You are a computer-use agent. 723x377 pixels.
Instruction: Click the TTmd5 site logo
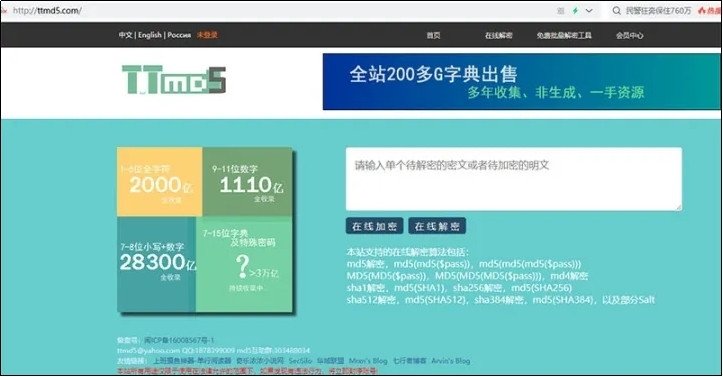tap(174, 79)
